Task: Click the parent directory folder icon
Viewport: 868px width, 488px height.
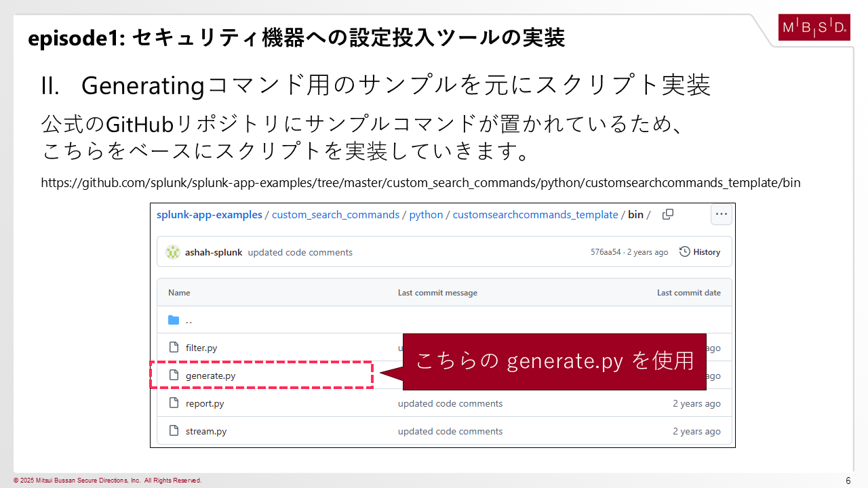Action: pos(174,320)
